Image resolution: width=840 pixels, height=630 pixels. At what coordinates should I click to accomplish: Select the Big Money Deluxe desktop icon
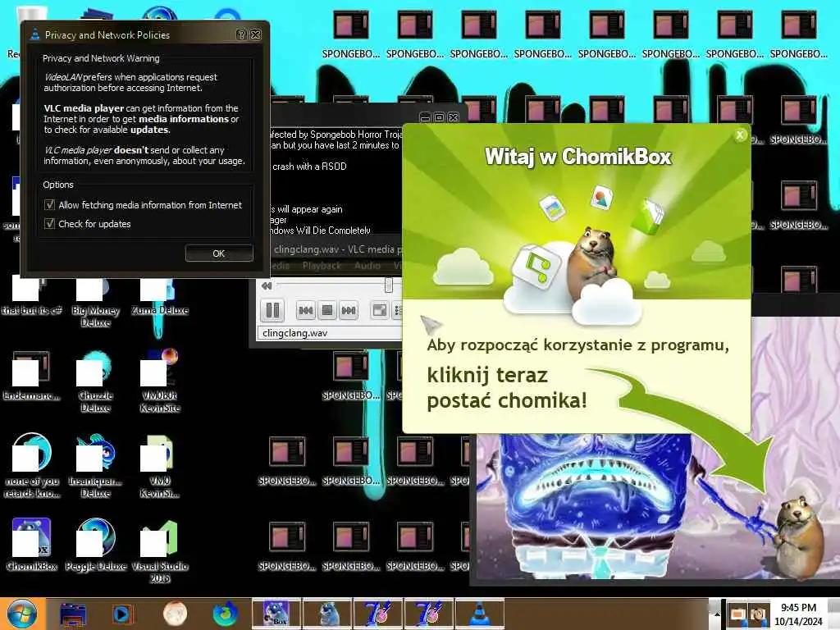[x=95, y=303]
